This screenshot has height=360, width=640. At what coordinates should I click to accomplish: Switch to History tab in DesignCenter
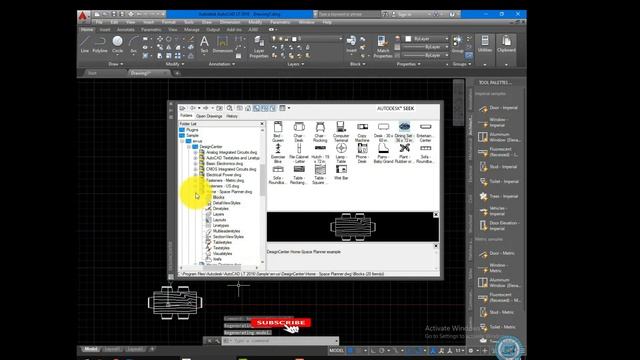(232, 116)
